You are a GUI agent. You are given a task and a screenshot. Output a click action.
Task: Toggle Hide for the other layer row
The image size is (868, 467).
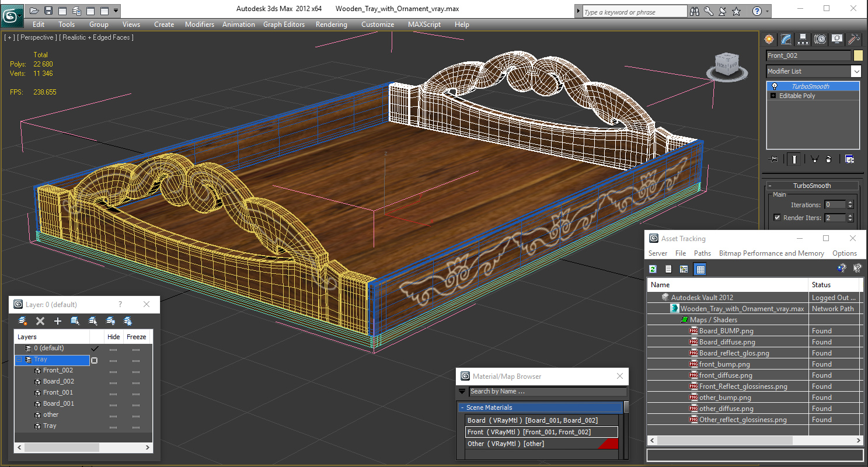113,415
